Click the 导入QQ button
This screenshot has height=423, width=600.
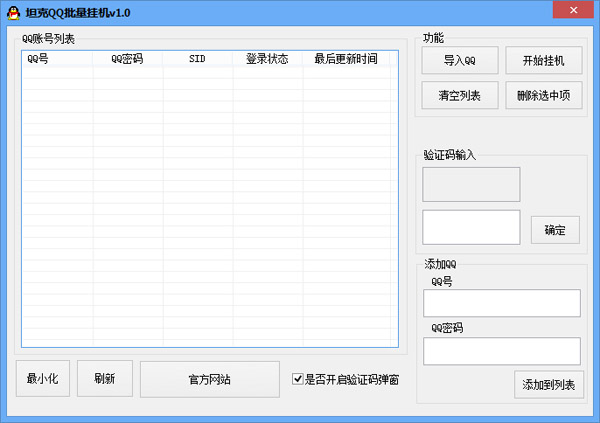point(459,62)
